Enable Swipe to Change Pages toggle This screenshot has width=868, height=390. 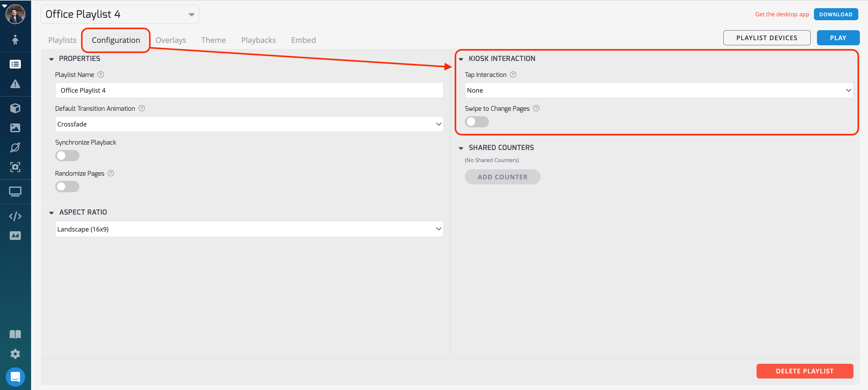click(477, 122)
